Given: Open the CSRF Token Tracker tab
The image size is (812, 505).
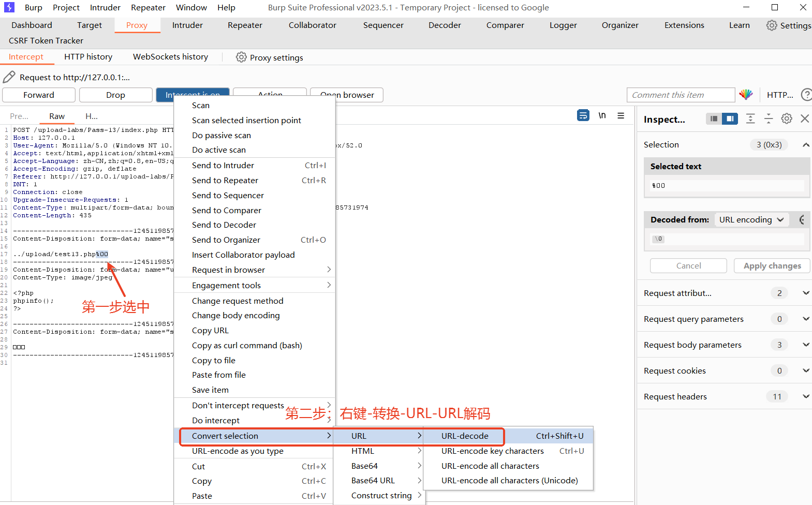Looking at the screenshot, I should tap(46, 40).
